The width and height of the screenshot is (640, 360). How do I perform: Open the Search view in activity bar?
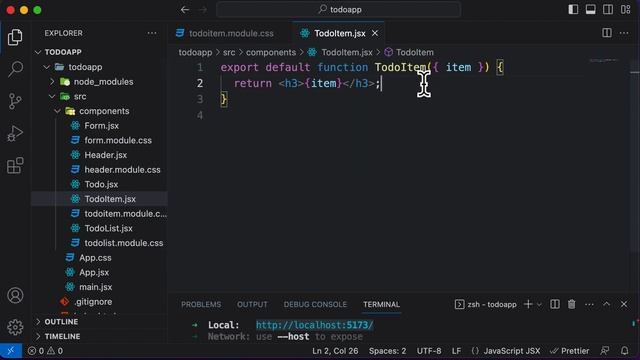tap(15, 69)
